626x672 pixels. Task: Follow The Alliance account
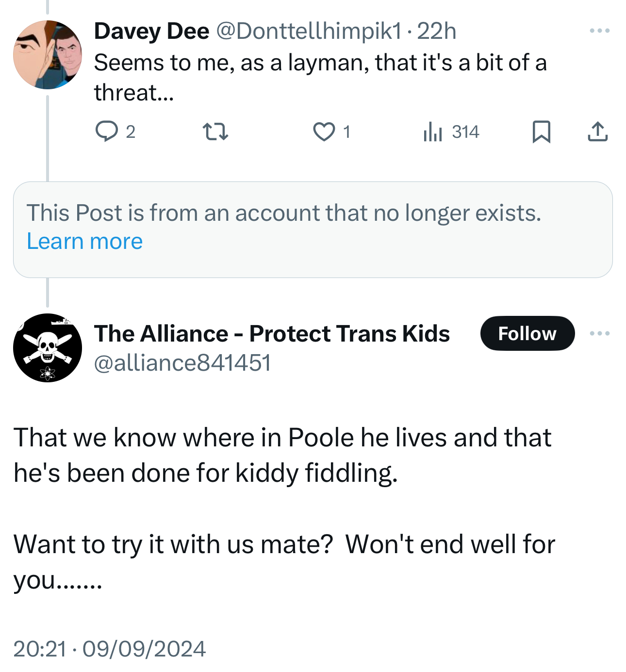pos(527,333)
